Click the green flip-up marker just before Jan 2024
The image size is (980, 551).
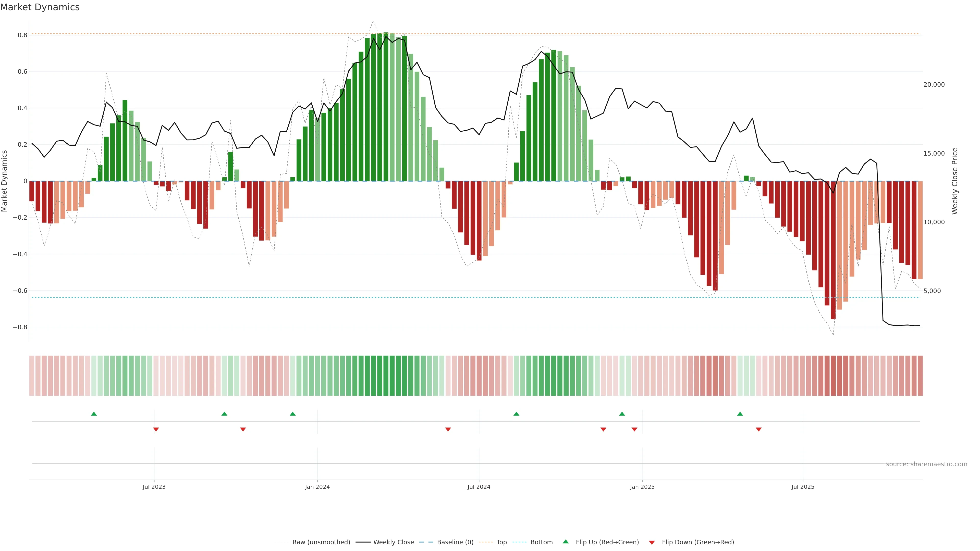[x=292, y=414]
